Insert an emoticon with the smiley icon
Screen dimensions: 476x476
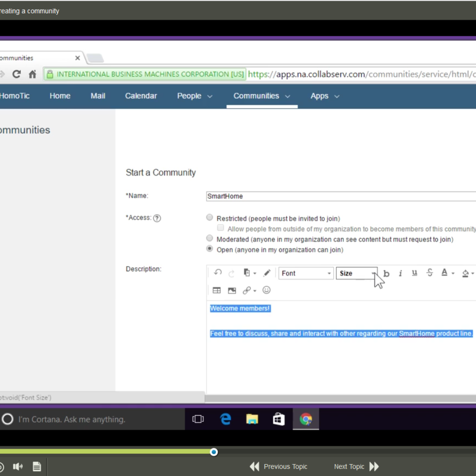(267, 290)
